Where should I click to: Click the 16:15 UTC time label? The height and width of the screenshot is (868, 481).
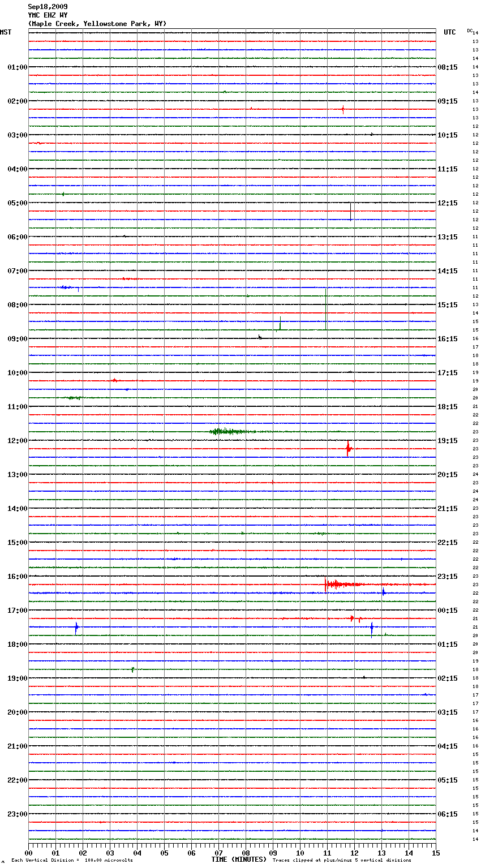(x=448, y=339)
